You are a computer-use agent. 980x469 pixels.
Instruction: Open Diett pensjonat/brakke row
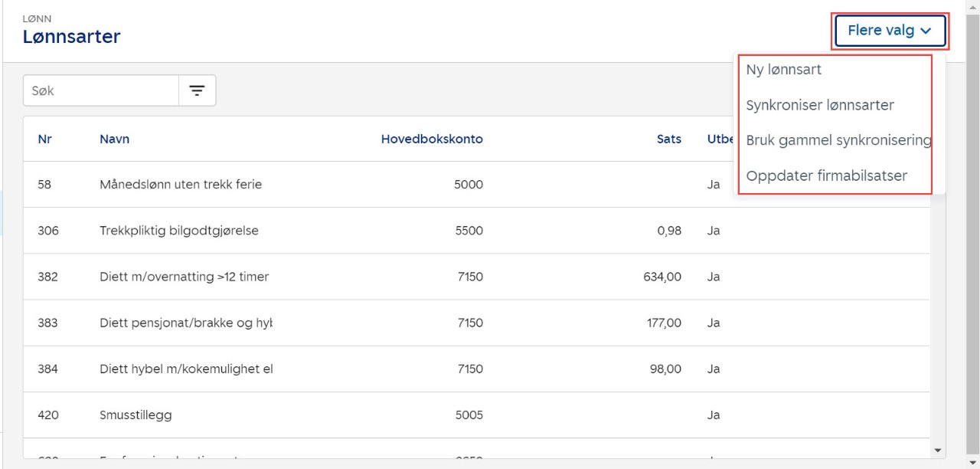185,323
